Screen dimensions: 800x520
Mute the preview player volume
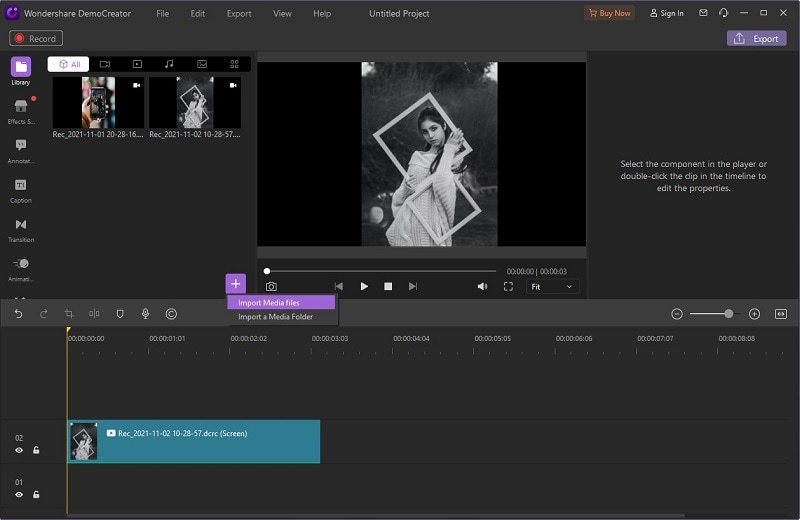pos(482,287)
